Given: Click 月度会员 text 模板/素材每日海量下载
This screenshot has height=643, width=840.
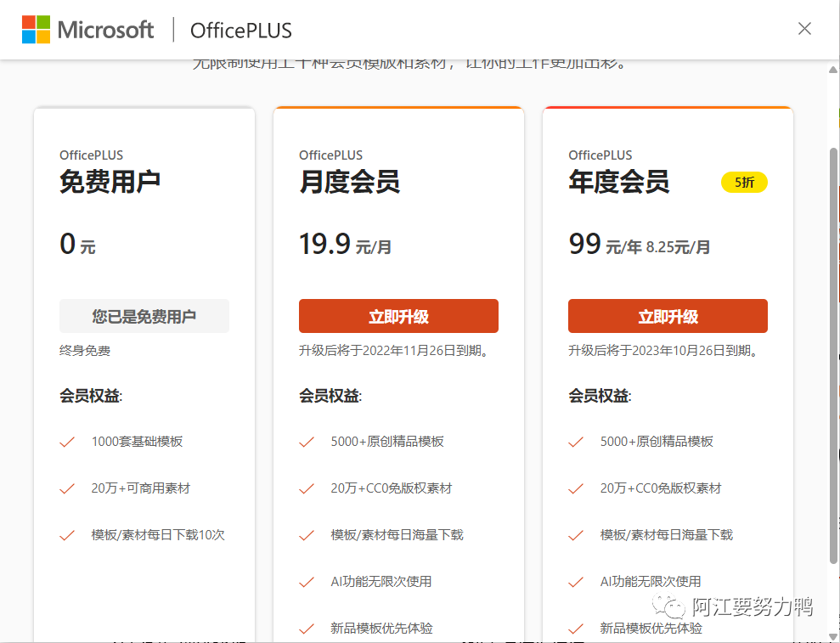Looking at the screenshot, I should [x=397, y=535].
